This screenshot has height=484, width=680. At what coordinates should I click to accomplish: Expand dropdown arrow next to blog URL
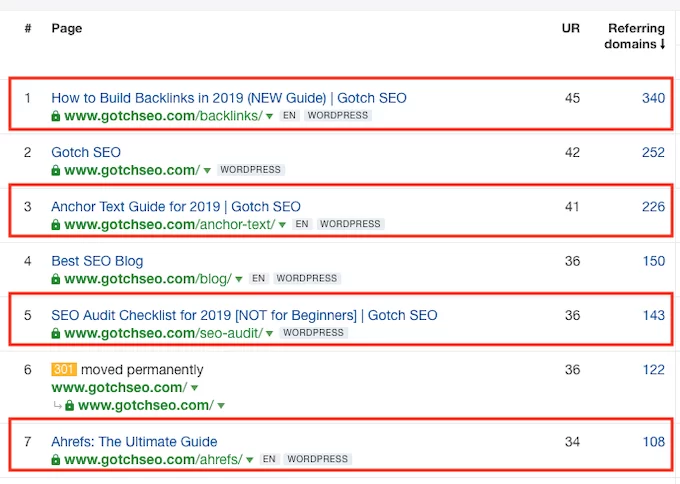point(238,279)
